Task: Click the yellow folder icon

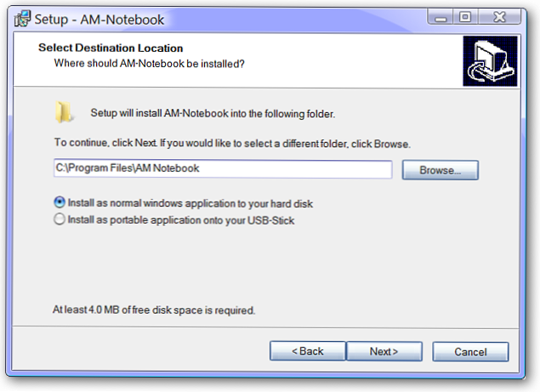Action: [x=65, y=112]
